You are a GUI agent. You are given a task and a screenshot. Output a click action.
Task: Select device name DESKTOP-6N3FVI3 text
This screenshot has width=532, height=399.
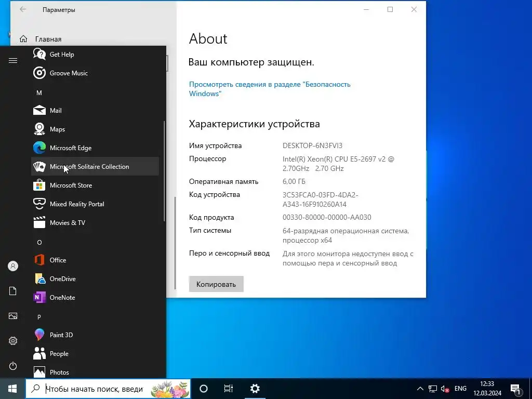(x=312, y=145)
